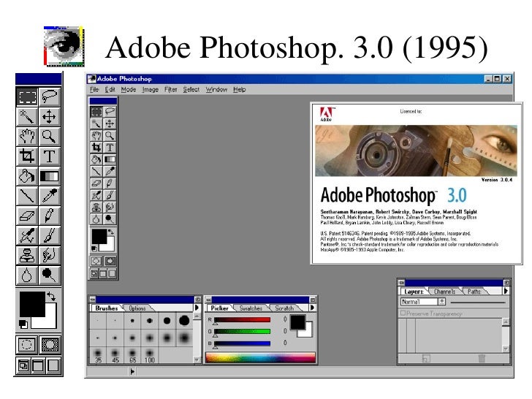Pick the brush preset labeled 100

coord(150,356)
